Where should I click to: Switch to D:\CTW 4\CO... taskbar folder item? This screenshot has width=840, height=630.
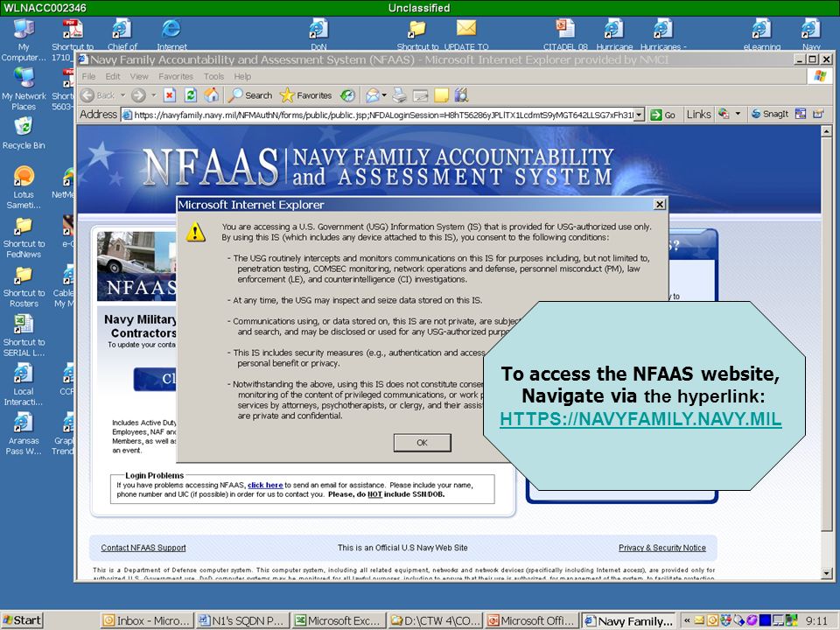(435, 620)
